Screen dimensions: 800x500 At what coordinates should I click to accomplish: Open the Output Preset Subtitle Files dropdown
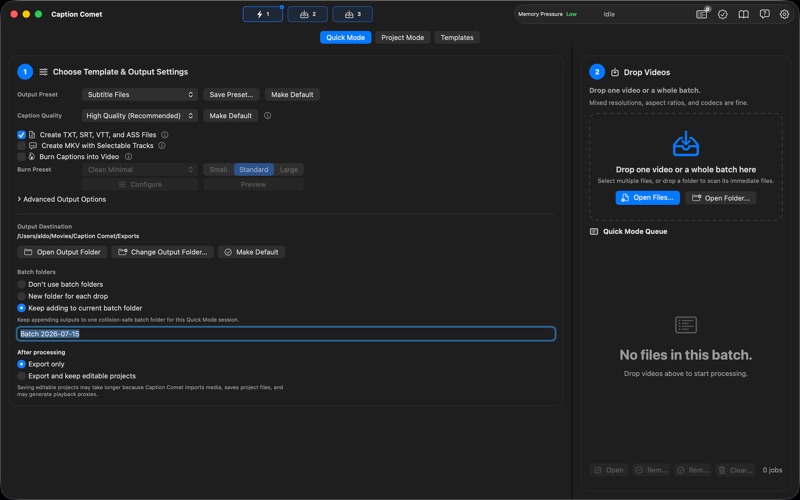pyautogui.click(x=140, y=94)
